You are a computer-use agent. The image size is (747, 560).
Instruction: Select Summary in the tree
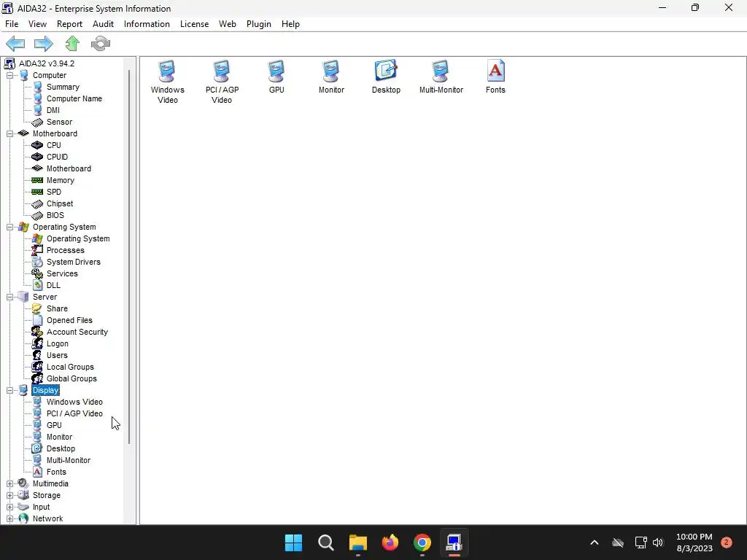pos(63,87)
